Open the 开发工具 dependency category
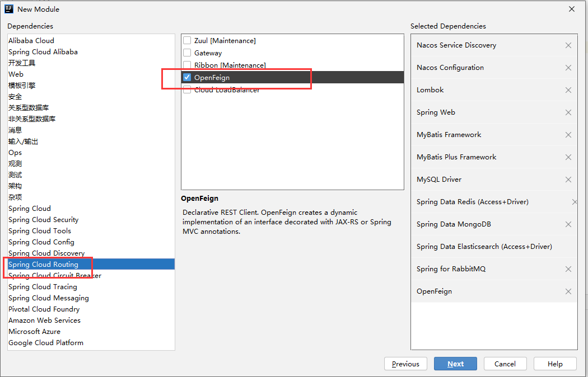 [91, 63]
